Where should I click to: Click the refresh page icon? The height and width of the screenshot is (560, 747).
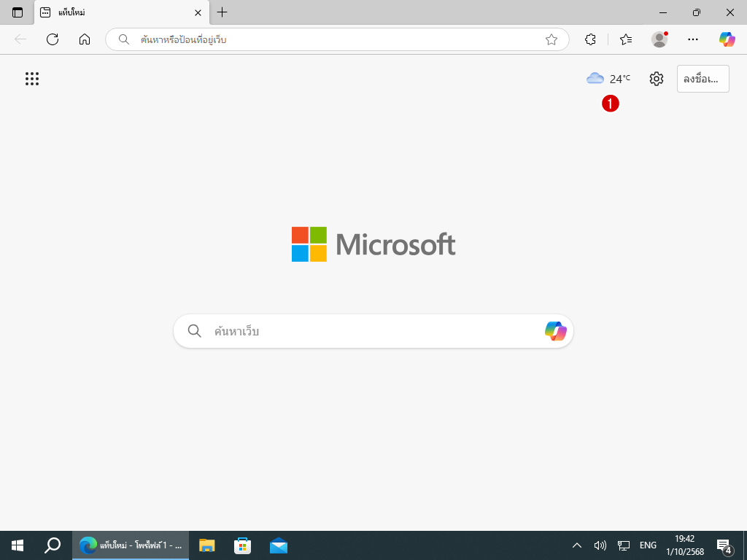point(53,39)
